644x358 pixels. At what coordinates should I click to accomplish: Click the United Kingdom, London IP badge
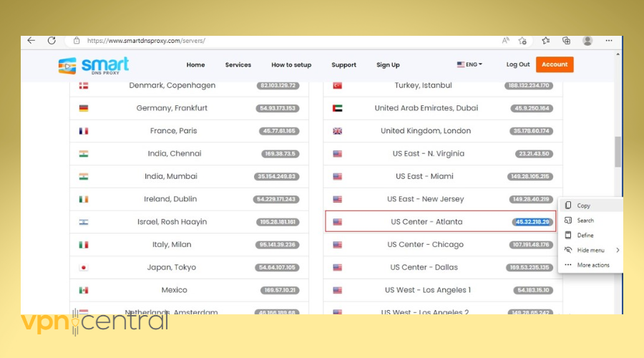532,131
